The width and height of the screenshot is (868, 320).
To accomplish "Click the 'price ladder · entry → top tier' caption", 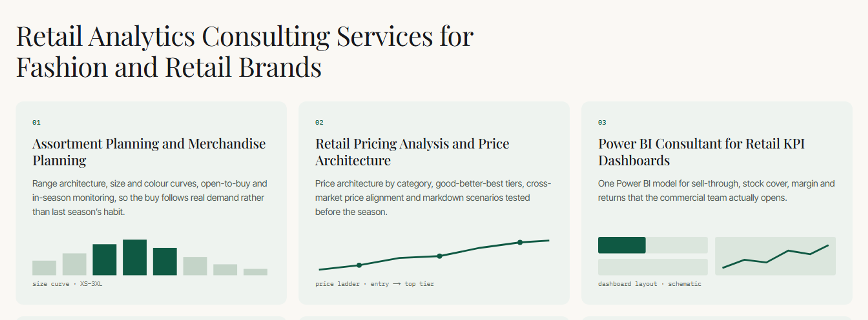I will tap(375, 284).
